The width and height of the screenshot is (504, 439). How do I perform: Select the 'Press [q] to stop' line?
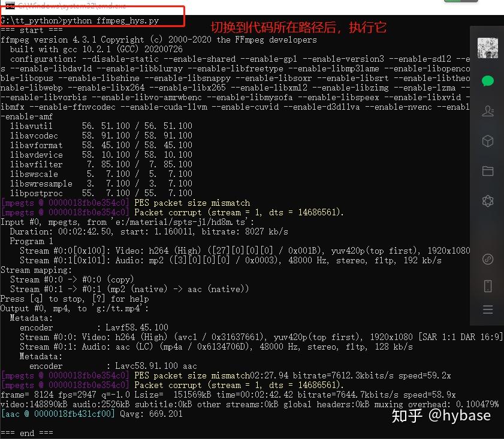pos(75,299)
